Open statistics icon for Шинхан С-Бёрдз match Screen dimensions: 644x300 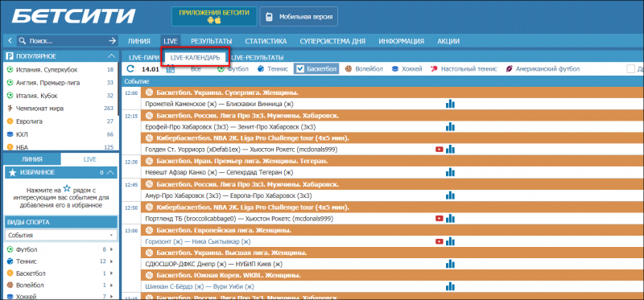(450, 286)
